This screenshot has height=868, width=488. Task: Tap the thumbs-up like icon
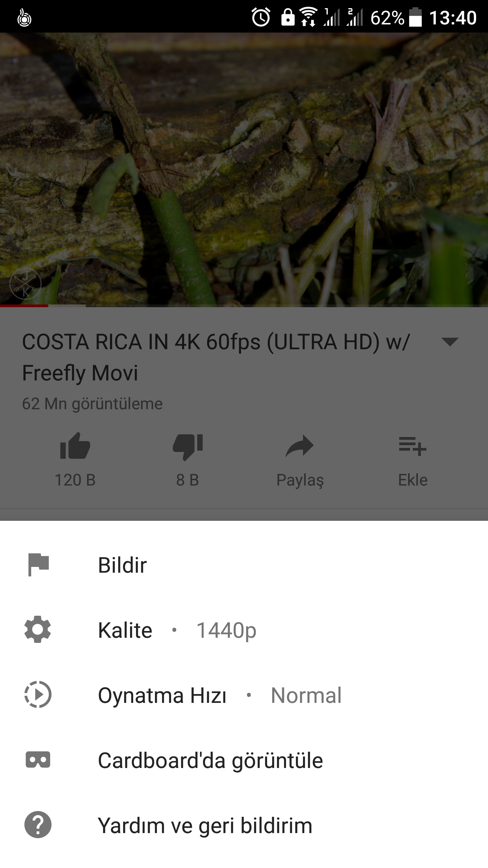click(x=75, y=446)
